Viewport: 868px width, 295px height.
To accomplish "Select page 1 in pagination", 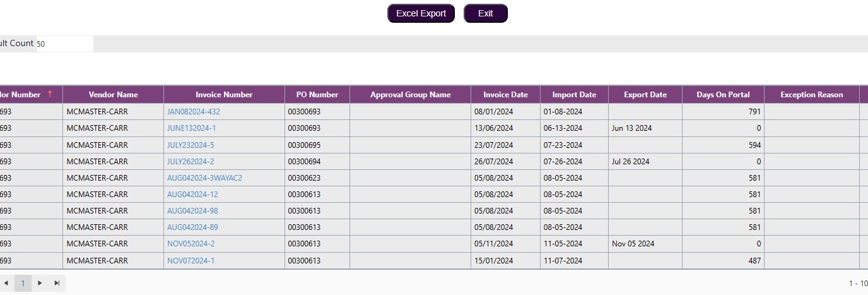I will (23, 283).
